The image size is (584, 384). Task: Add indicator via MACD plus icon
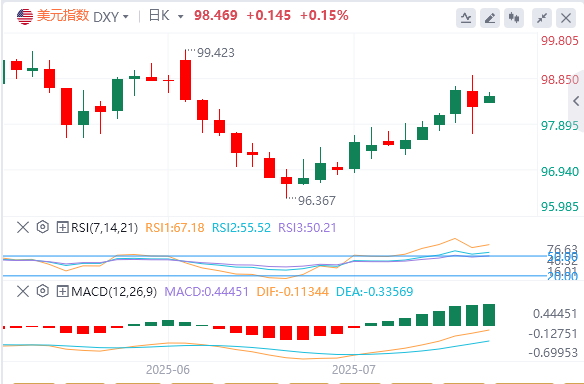62,291
